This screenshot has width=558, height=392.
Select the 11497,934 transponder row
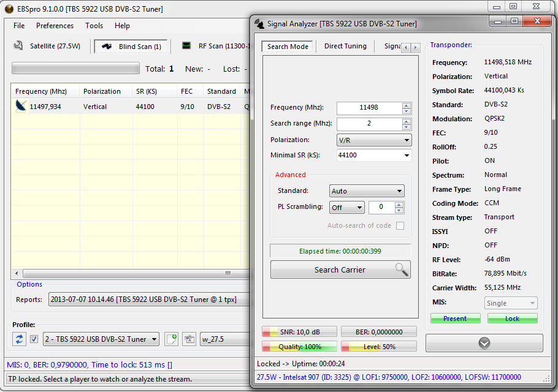[x=131, y=106]
